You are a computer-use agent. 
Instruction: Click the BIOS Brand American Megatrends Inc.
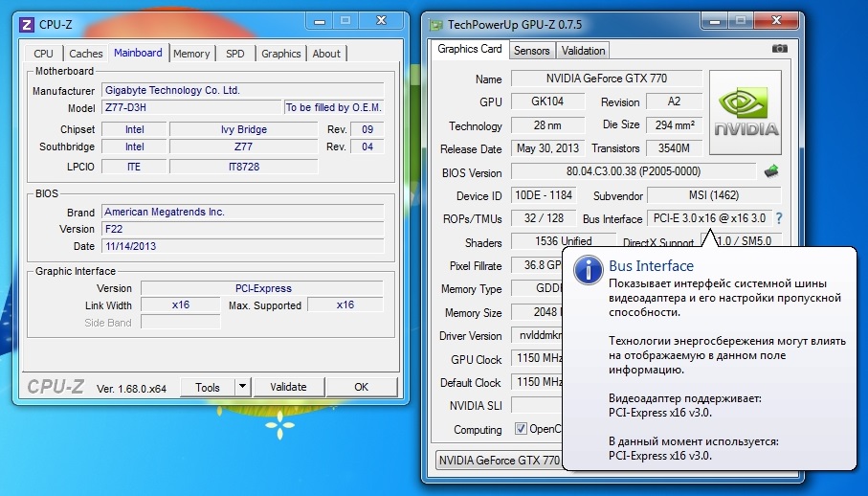click(242, 212)
